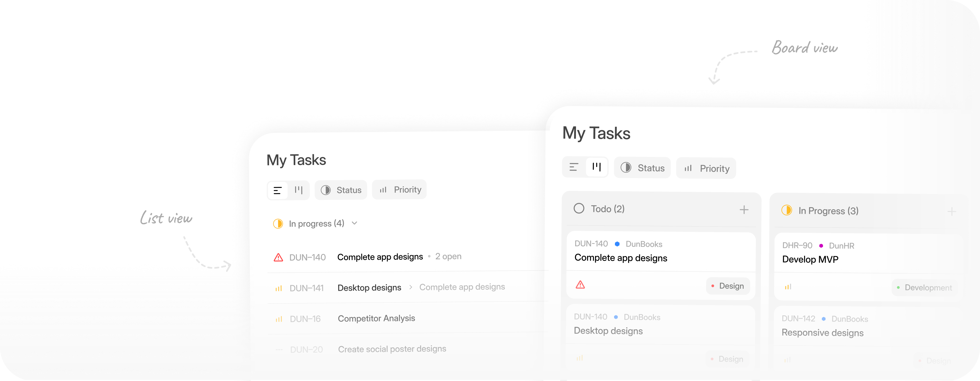Click the Todo column status circle icon
980x381 pixels.
579,208
